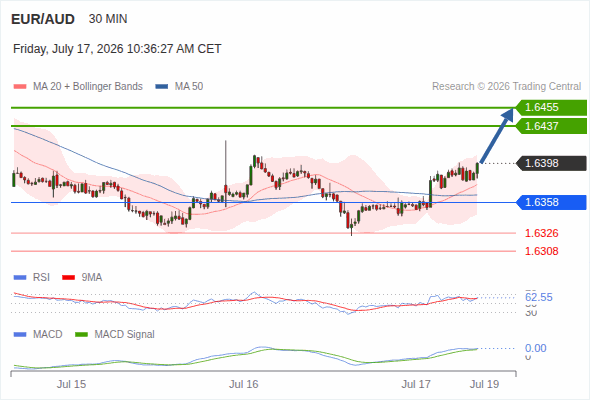Click the blue upward trend arrow
The image size is (590, 400).
(x=497, y=135)
